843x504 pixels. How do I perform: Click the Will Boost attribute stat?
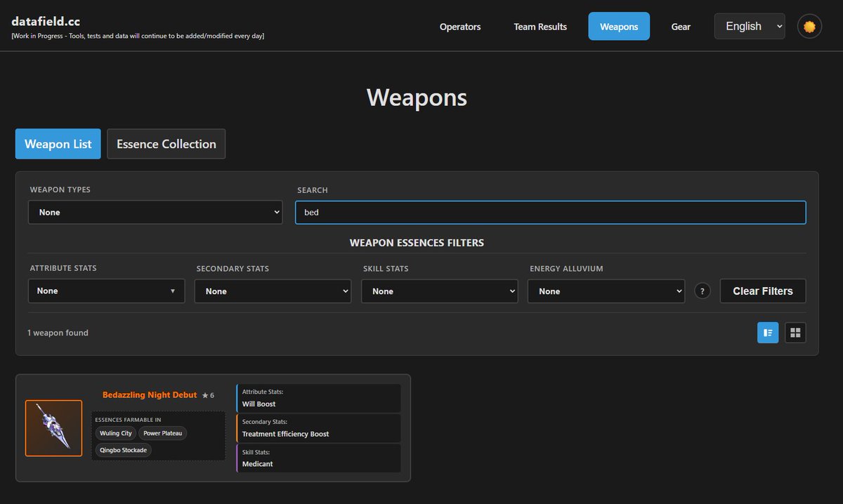point(259,404)
